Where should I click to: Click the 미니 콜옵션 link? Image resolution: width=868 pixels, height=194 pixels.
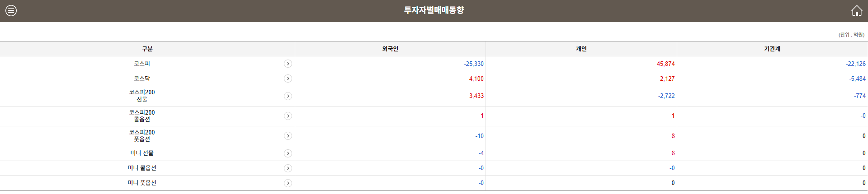pyautogui.click(x=142, y=168)
